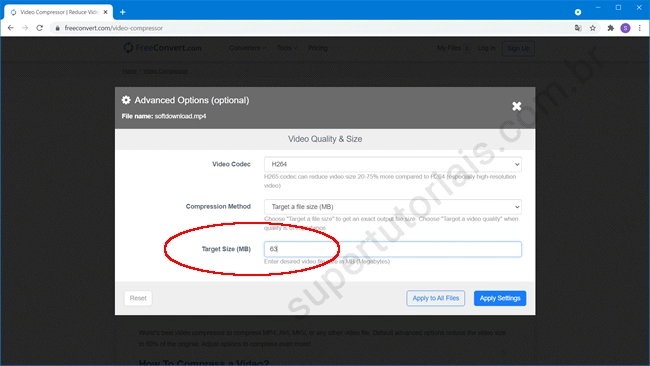This screenshot has width=650, height=366.
Task: Bookmark this page with the star icon
Action: tap(593, 28)
